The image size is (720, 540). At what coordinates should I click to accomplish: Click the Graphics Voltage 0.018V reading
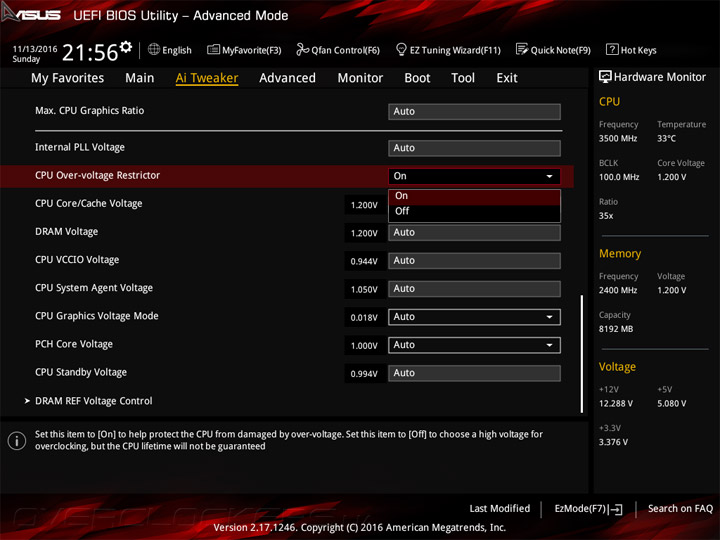tap(364, 318)
